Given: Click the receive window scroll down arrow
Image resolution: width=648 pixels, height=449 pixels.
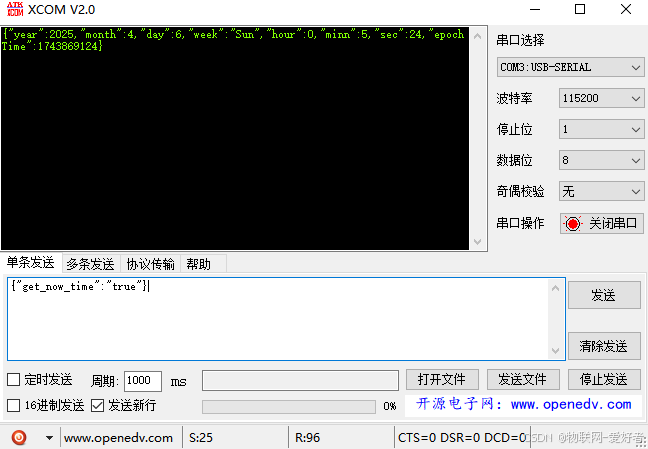Looking at the screenshot, I should pyautogui.click(x=477, y=242).
